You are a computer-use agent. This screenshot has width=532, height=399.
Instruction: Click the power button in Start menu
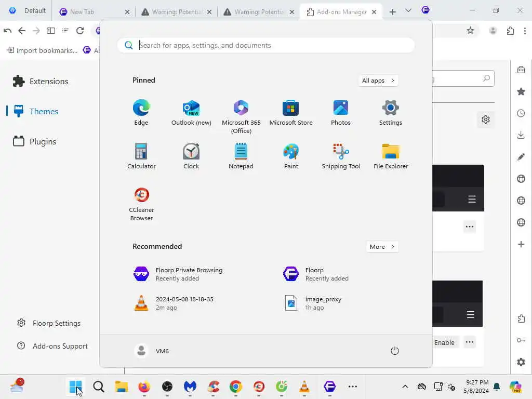(395, 351)
